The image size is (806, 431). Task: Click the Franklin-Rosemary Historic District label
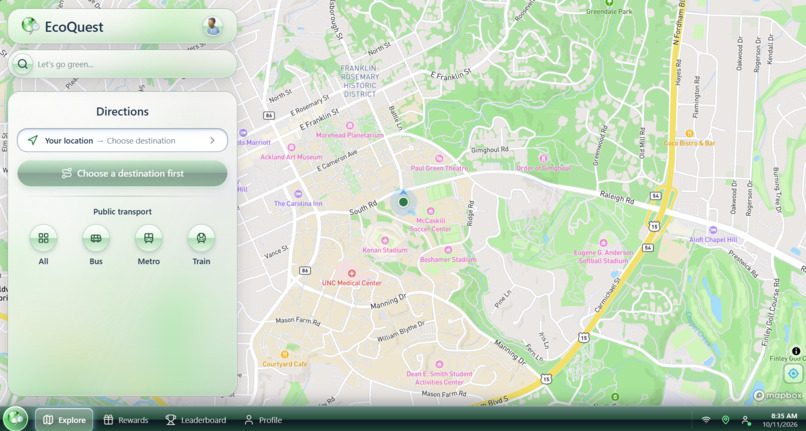(x=360, y=81)
